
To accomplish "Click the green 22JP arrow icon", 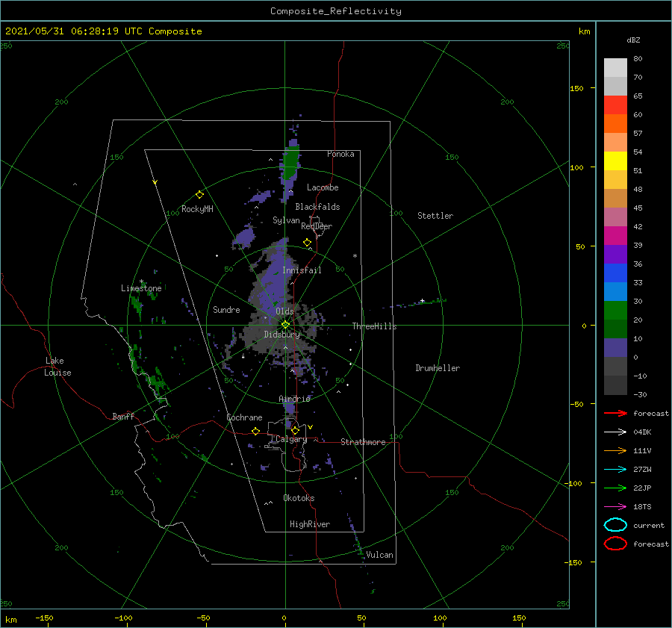I will point(615,488).
